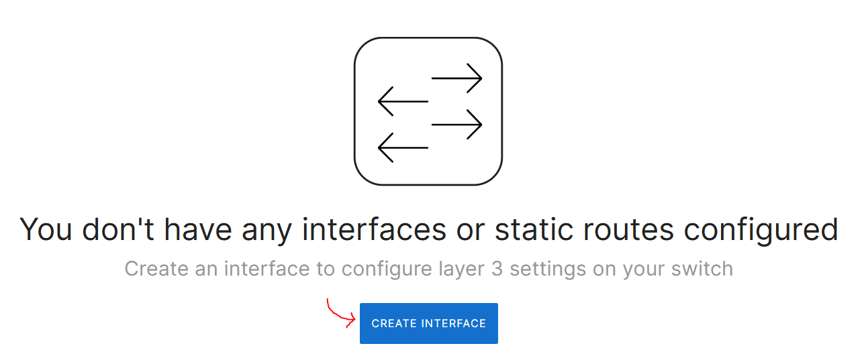
Task: Click the rounded-square routing arrows illustration
Action: [428, 111]
